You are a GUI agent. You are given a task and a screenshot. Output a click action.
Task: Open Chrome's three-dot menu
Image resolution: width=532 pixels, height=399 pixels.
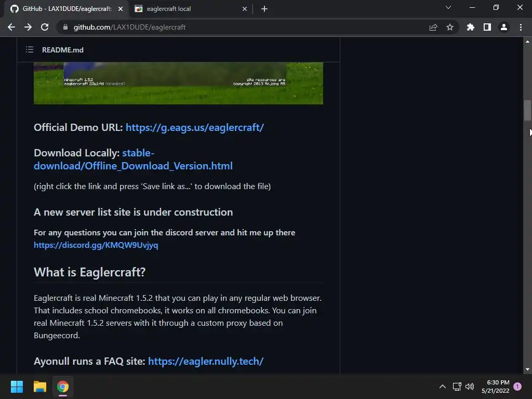pos(521,27)
